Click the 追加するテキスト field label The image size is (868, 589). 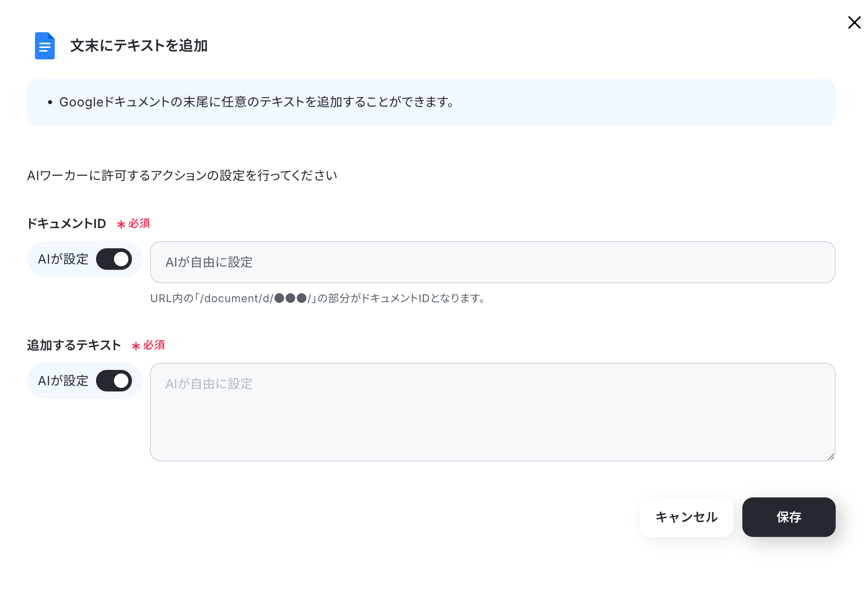point(74,345)
